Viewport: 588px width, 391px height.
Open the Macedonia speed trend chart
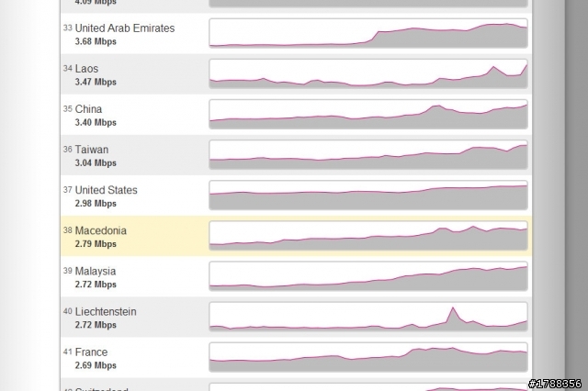coord(368,235)
